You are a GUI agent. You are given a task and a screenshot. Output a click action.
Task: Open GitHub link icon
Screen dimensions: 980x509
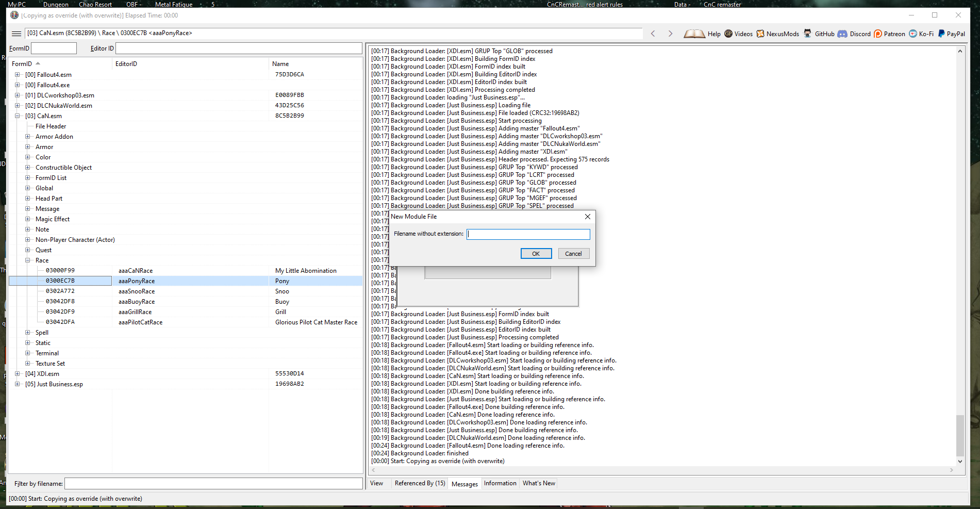point(807,34)
